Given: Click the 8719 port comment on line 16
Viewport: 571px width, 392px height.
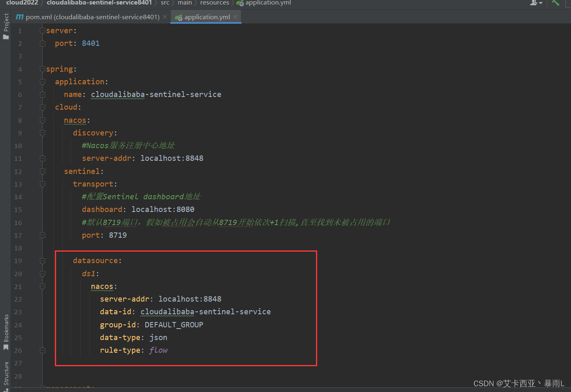Looking at the screenshot, I should (236, 222).
